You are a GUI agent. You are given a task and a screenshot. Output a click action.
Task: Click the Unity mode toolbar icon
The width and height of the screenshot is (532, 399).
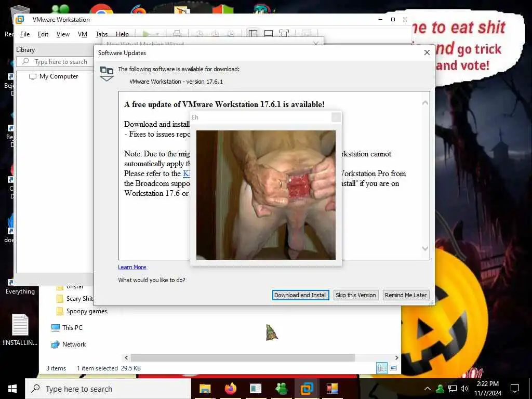[307, 33]
